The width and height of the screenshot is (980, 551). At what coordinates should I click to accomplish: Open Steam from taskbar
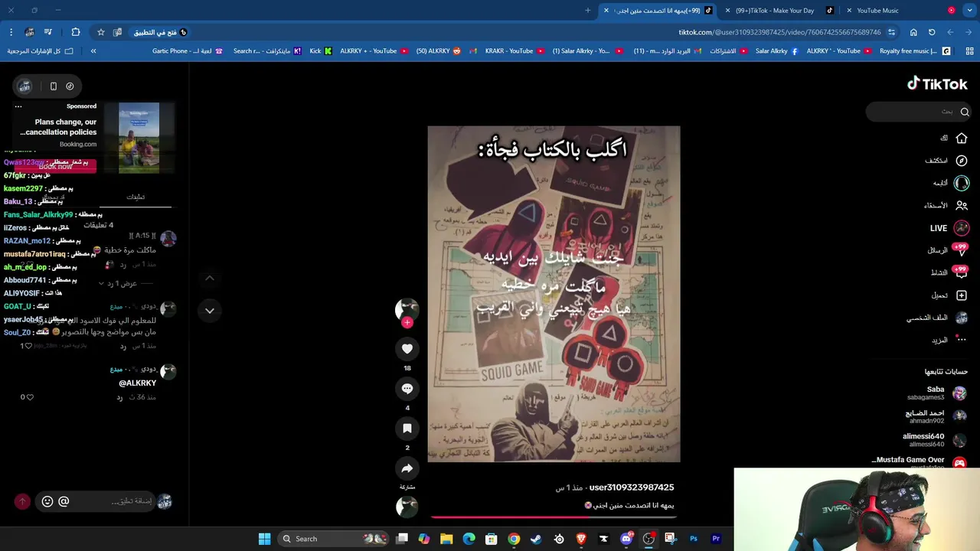pyautogui.click(x=536, y=539)
